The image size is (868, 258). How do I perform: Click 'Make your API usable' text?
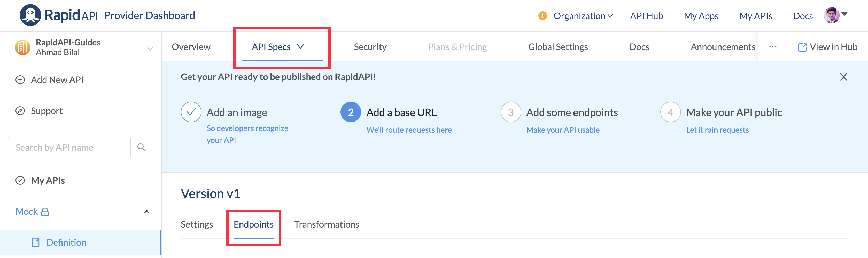(x=563, y=130)
